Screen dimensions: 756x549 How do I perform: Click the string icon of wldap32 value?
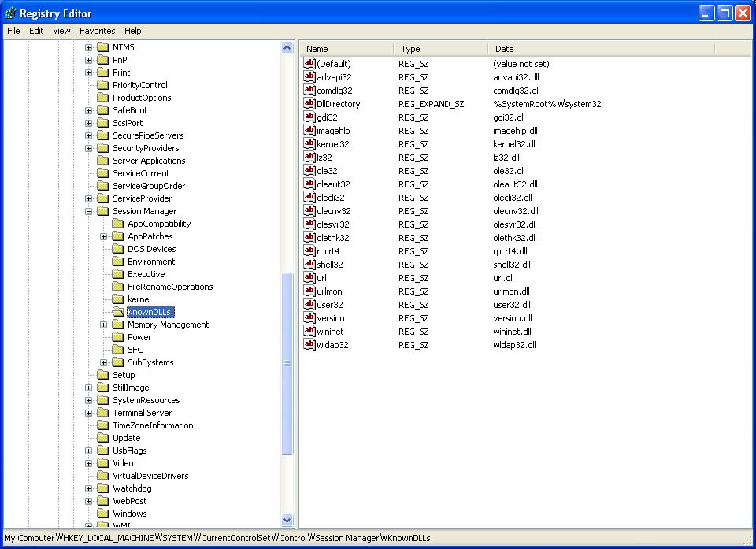(309, 344)
